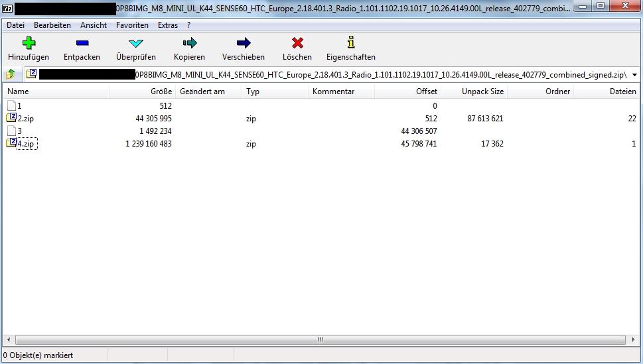This screenshot has height=364, width=643.
Task: Expand the address path dropdown arrow
Action: coord(635,75)
